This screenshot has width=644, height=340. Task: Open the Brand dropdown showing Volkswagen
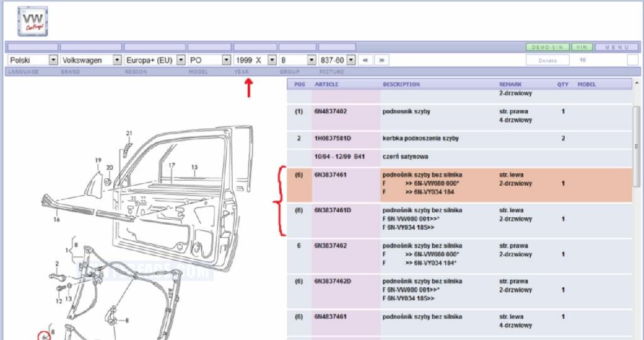tap(91, 60)
